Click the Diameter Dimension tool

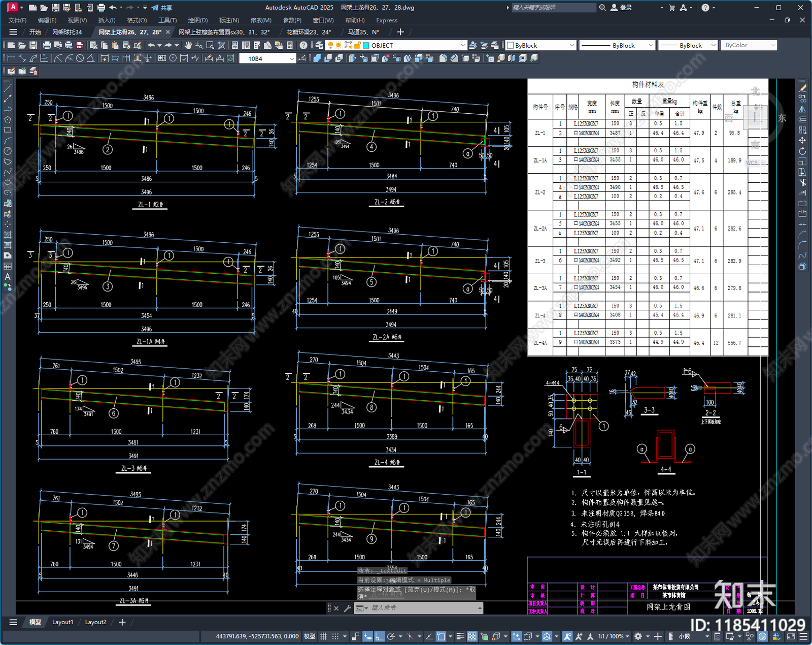(80, 58)
